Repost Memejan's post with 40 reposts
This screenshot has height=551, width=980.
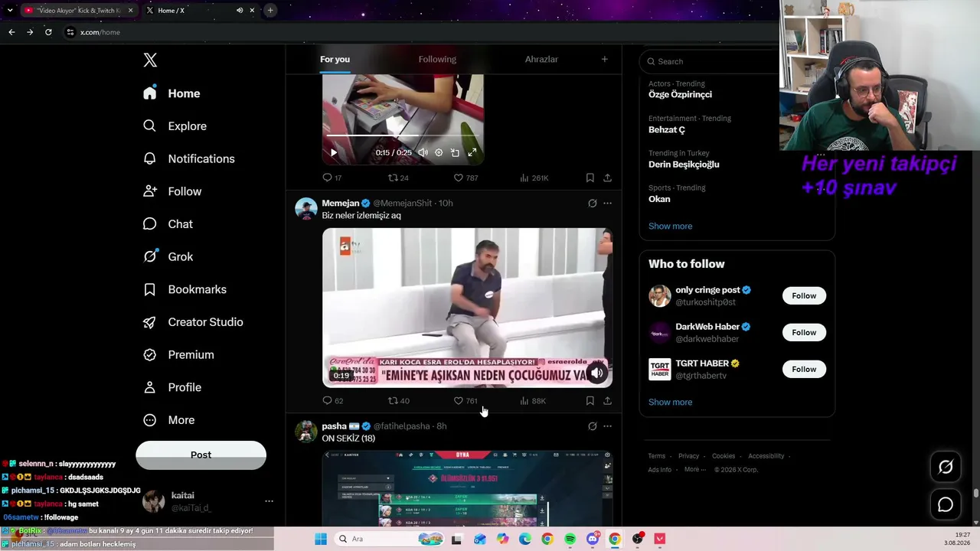click(398, 400)
